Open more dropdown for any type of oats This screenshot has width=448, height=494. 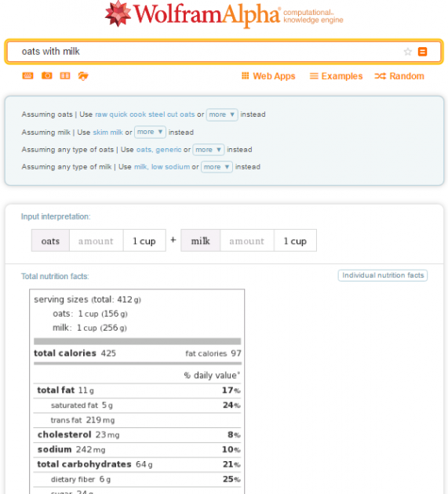coord(209,150)
